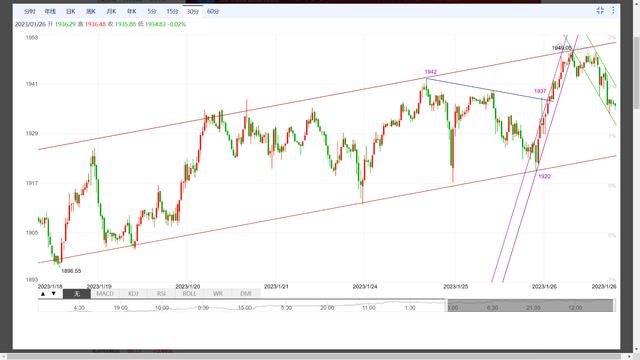This screenshot has width=640, height=360.
Task: Select the 无 (none) indicator option
Action: tap(77, 293)
